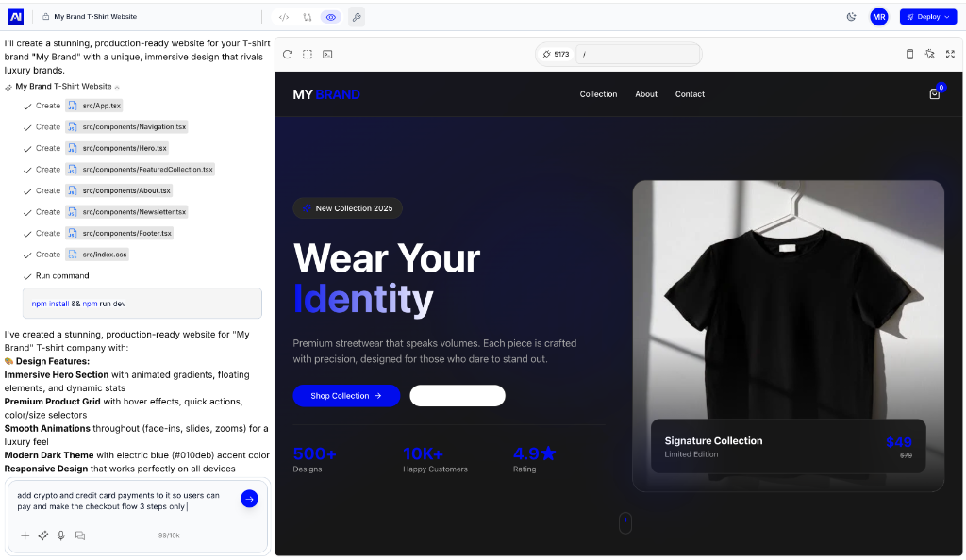The image size is (966, 560).
Task: Select the wrench dev tools icon
Action: tap(357, 16)
